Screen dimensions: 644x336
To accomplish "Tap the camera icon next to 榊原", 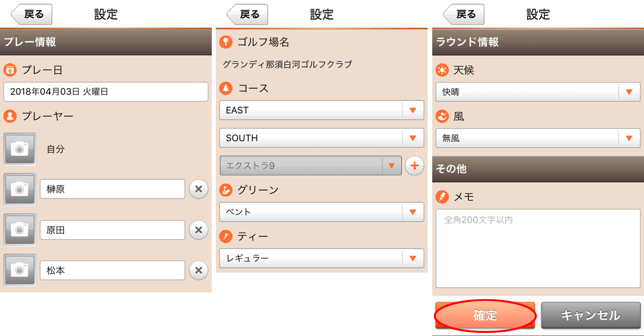I will (20, 189).
